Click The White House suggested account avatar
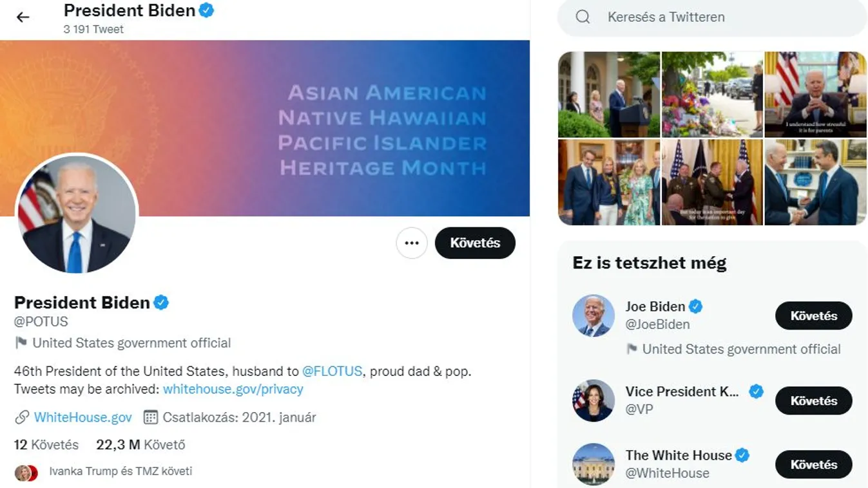The image size is (868, 488). click(x=593, y=464)
